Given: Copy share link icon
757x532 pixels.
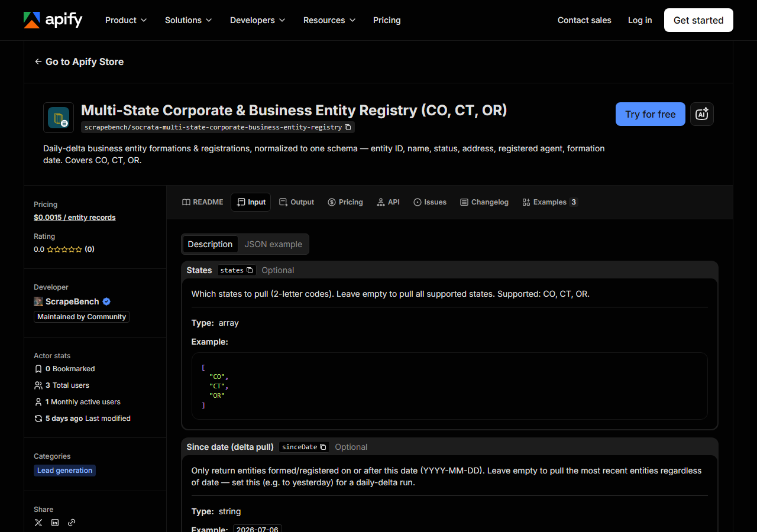Looking at the screenshot, I should tap(72, 523).
